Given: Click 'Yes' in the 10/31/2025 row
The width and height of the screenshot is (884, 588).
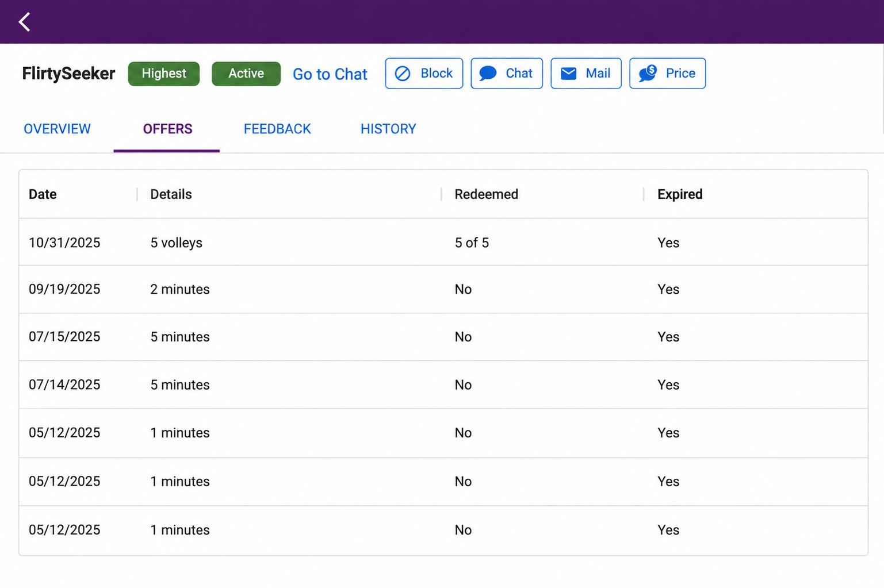Looking at the screenshot, I should click(668, 243).
